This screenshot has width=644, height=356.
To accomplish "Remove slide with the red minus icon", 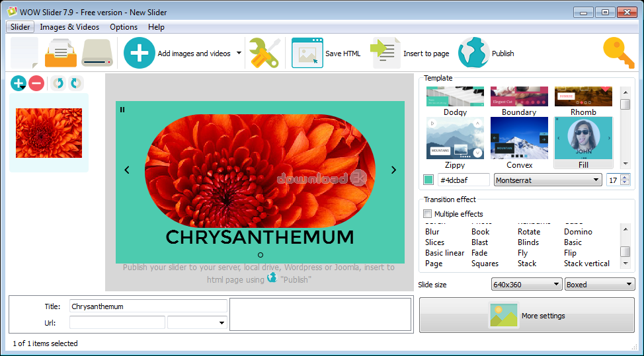I will [36, 83].
